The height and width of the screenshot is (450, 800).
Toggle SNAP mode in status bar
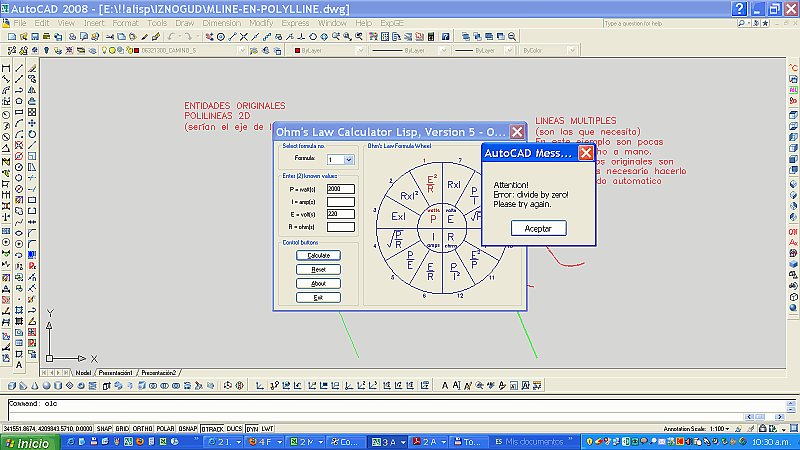click(x=104, y=429)
